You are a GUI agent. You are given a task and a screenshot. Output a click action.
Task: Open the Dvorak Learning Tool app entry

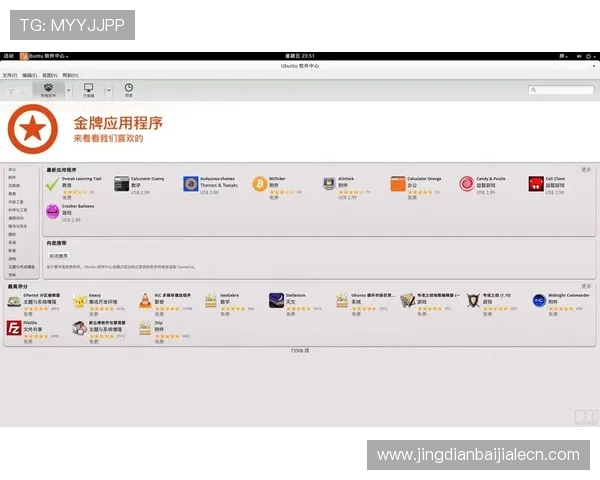pyautogui.click(x=75, y=187)
